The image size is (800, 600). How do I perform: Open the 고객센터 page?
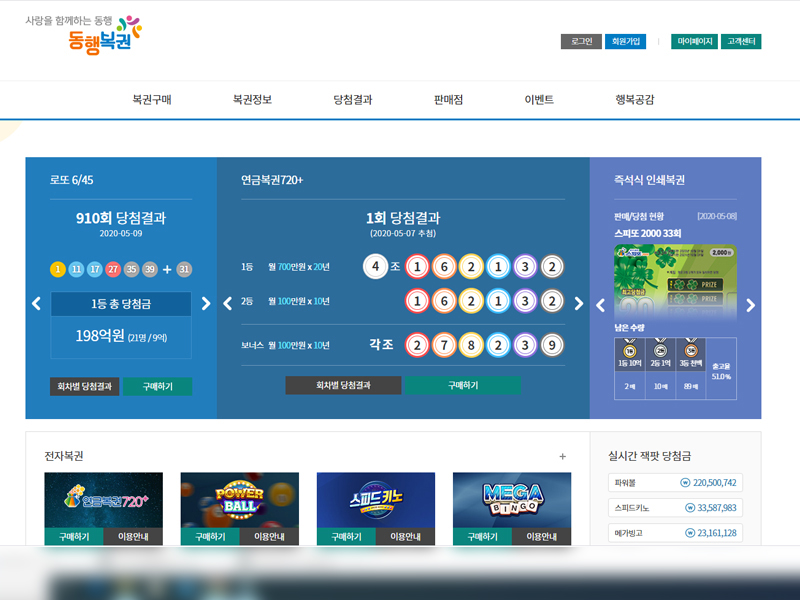pyautogui.click(x=741, y=41)
